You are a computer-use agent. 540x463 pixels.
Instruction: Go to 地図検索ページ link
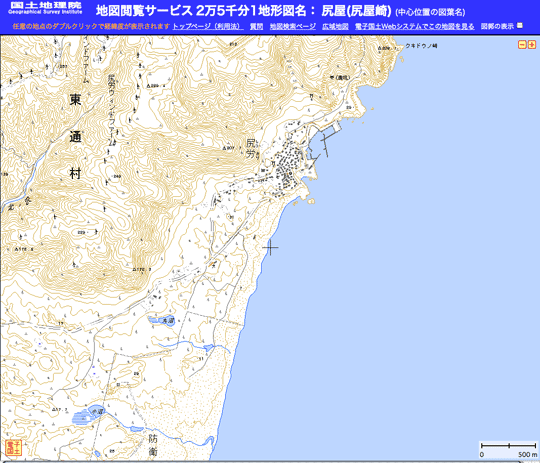[292, 26]
